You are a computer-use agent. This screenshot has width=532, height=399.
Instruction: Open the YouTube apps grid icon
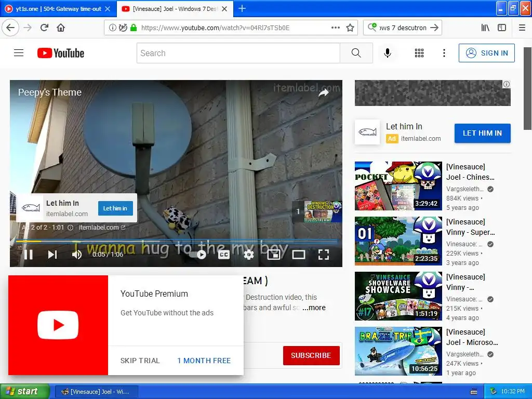[419, 53]
